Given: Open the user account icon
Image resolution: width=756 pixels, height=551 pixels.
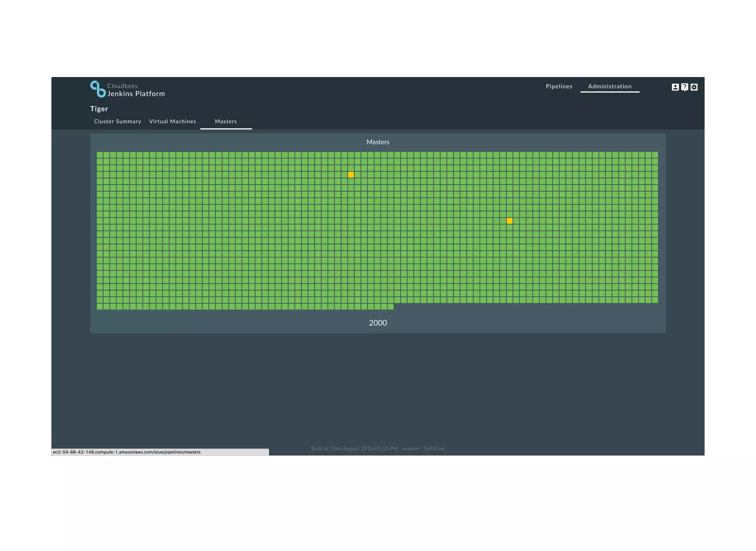Looking at the screenshot, I should pos(675,87).
